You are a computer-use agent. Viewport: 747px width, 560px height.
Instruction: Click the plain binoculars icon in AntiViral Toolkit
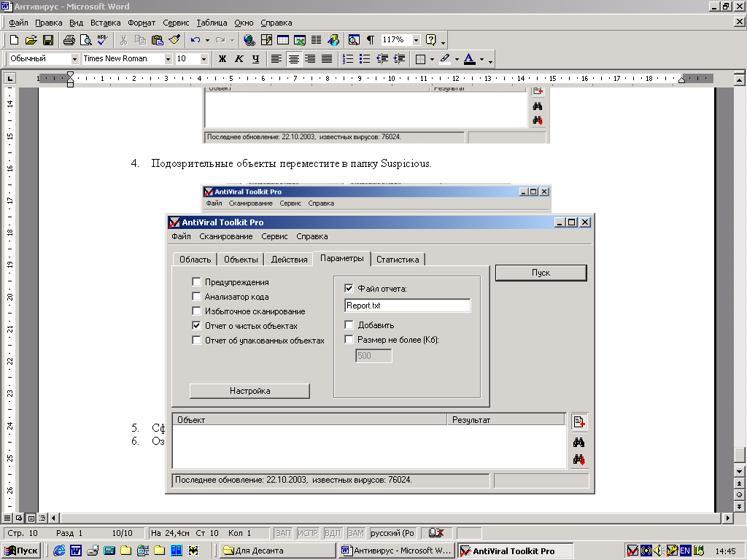pyautogui.click(x=578, y=443)
